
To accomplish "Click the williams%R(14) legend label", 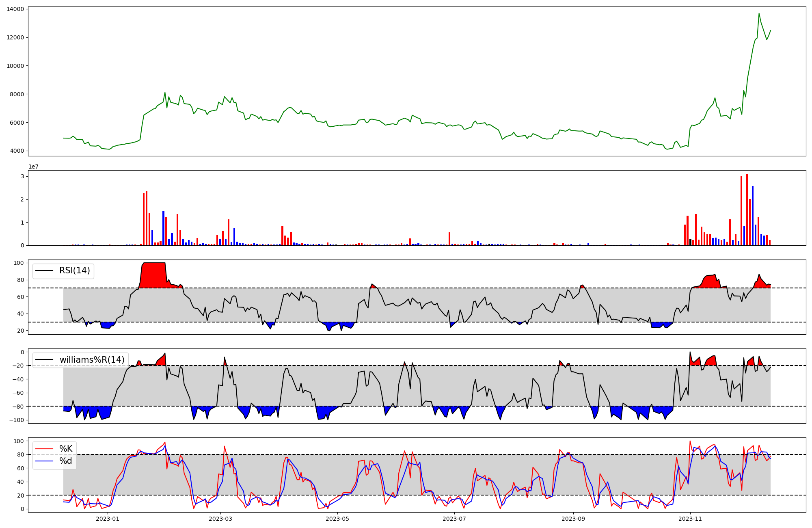I will tap(92, 360).
